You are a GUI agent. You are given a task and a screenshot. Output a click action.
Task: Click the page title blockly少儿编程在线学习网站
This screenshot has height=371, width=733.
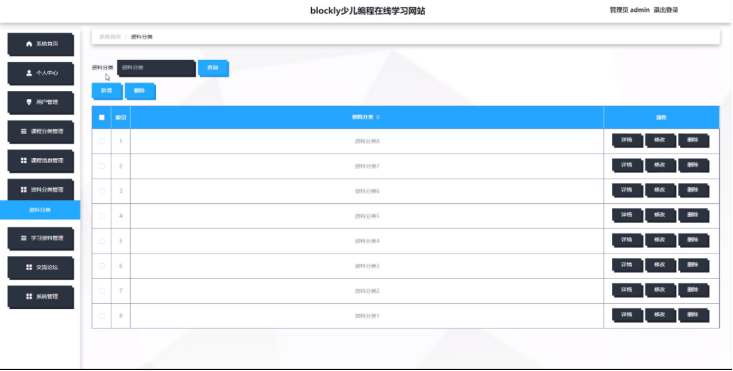click(x=367, y=11)
